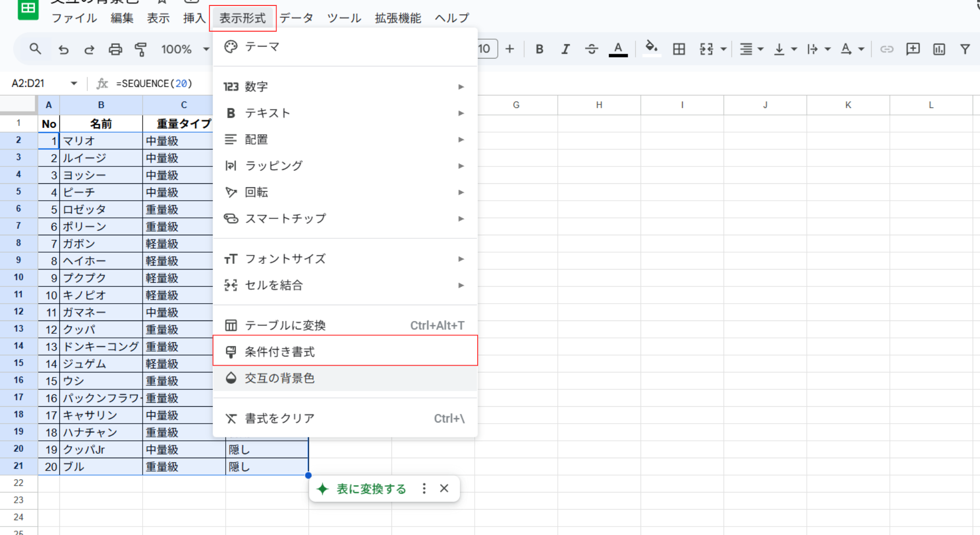Toggle bold formatting

(539, 49)
